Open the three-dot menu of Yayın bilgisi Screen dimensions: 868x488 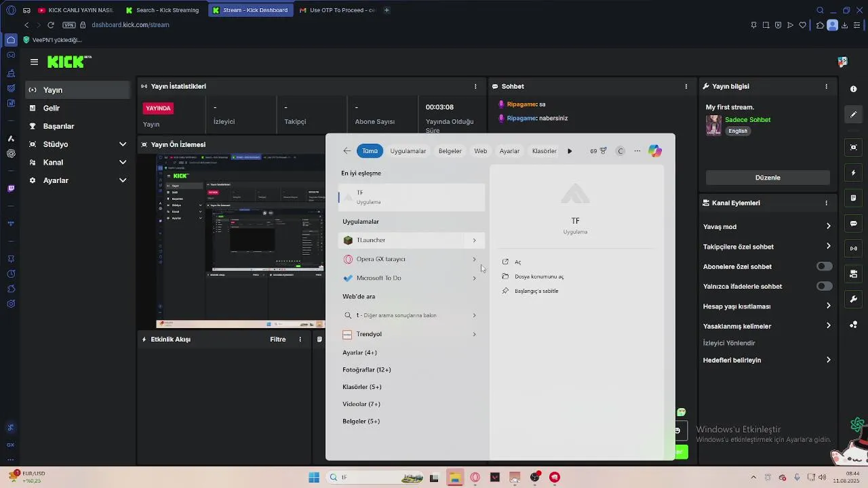(826, 86)
